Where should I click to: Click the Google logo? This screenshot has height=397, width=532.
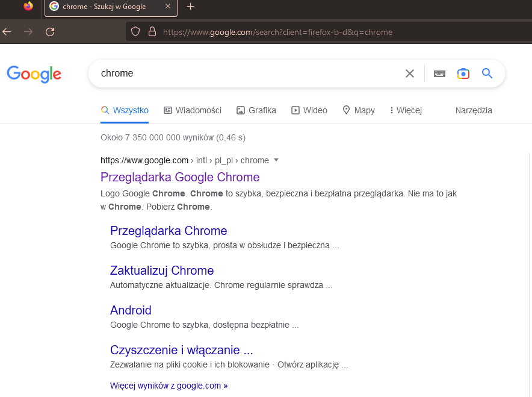34,74
